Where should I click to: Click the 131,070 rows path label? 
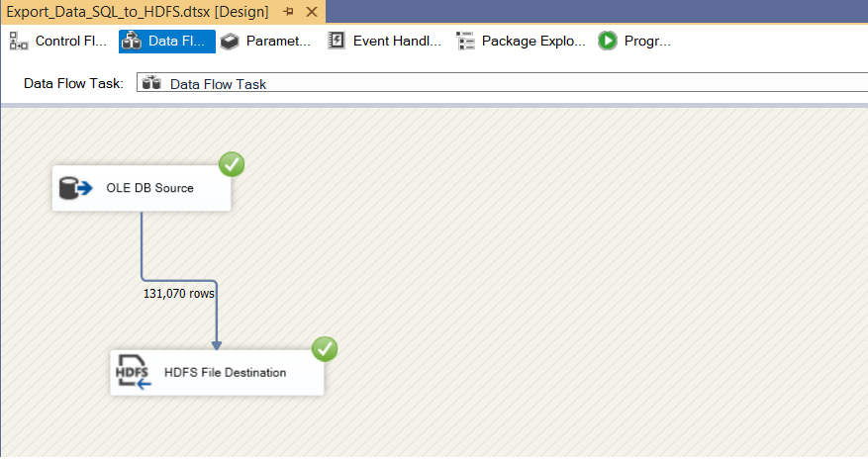tap(179, 293)
